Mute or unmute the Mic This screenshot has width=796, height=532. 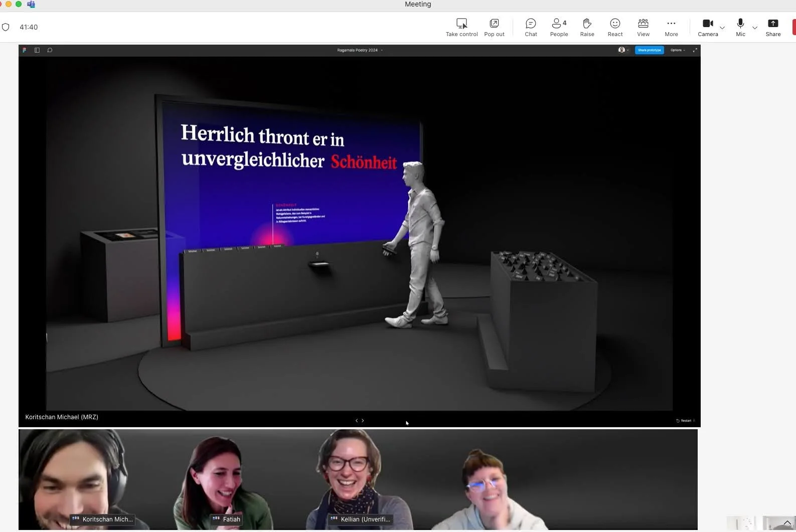point(740,28)
